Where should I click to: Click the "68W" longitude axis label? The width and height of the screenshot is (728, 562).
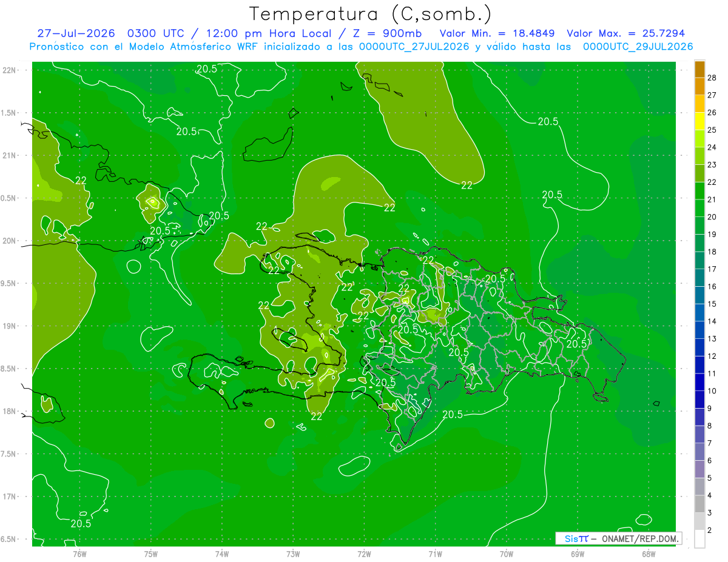[649, 554]
